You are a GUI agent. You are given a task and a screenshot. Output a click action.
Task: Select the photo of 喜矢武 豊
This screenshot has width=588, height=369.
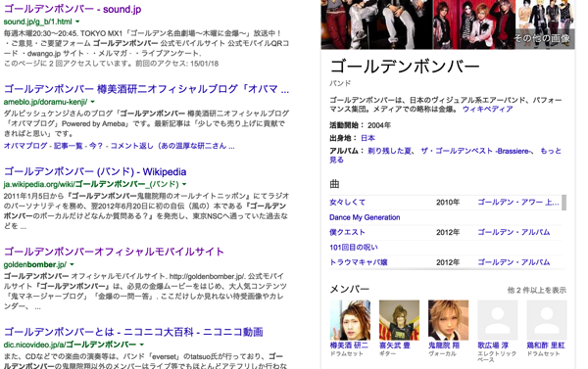(399, 320)
